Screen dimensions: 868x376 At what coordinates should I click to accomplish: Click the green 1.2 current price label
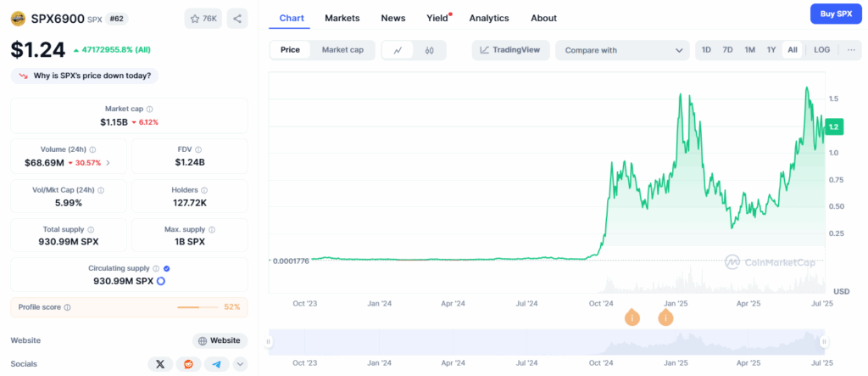[834, 127]
